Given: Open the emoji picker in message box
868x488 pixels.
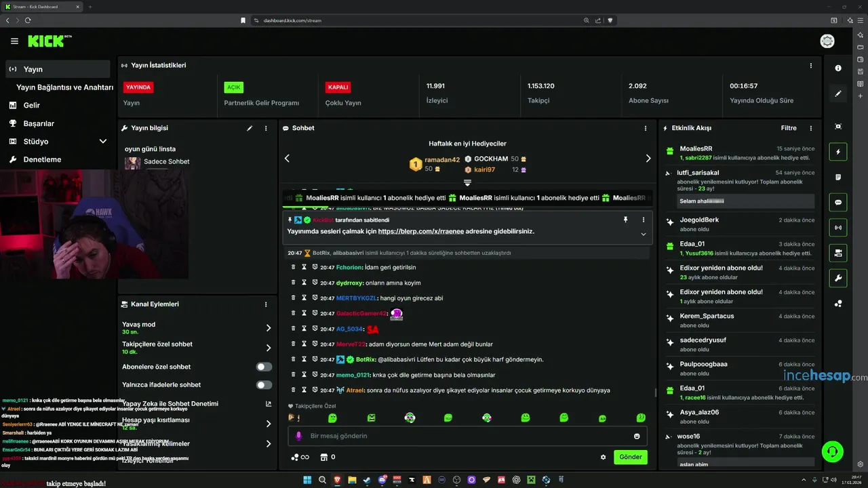Looking at the screenshot, I should click(x=637, y=436).
